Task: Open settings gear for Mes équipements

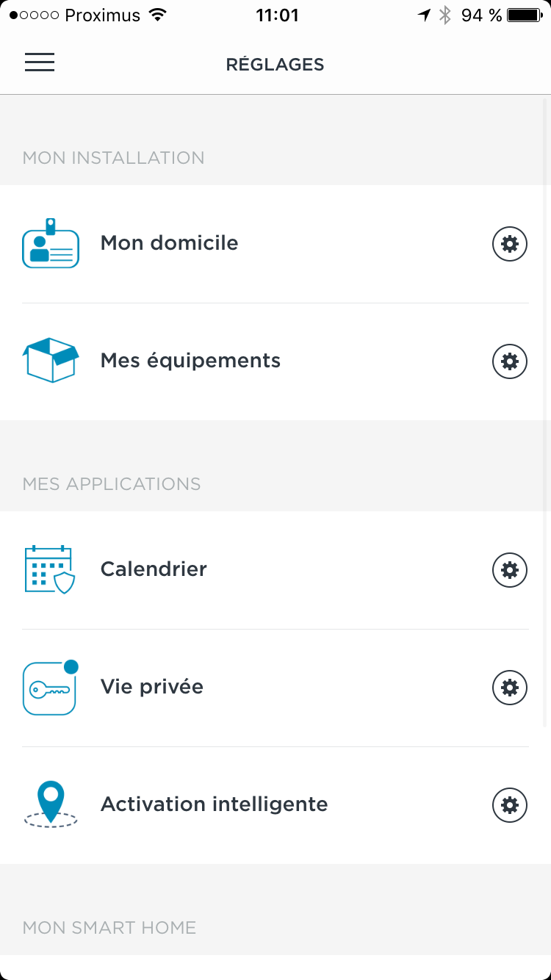Action: pos(509,361)
